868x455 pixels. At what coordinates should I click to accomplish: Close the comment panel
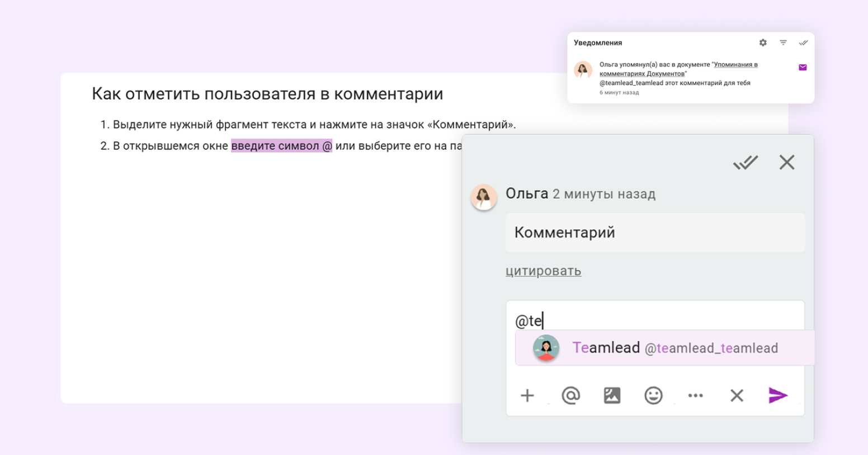tap(787, 163)
